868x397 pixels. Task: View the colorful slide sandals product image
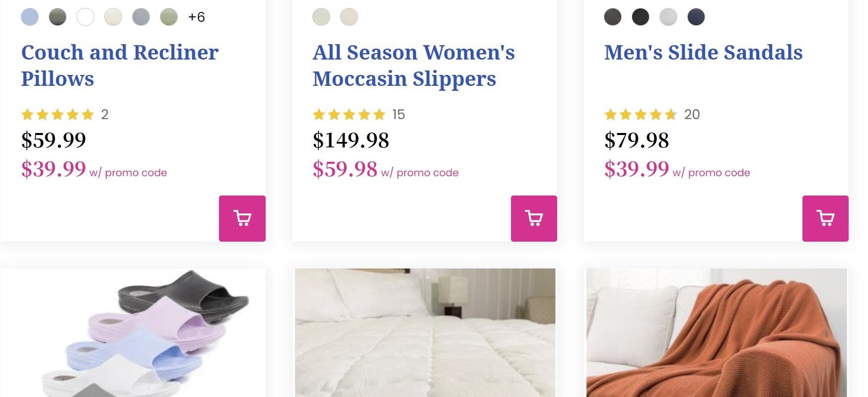tap(133, 332)
